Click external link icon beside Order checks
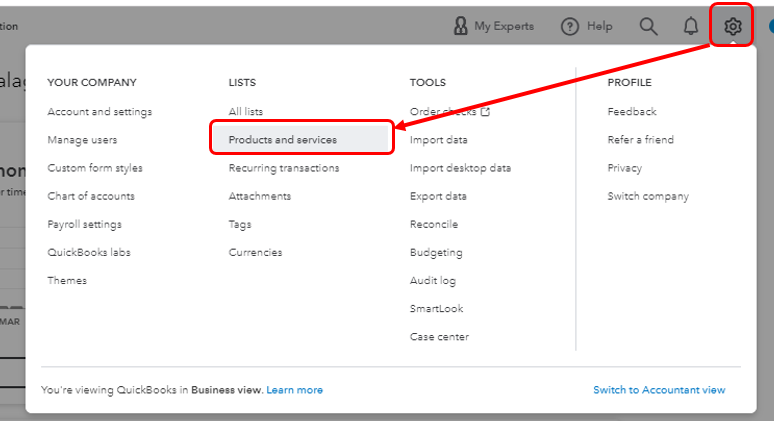The width and height of the screenshot is (774, 421). point(485,112)
